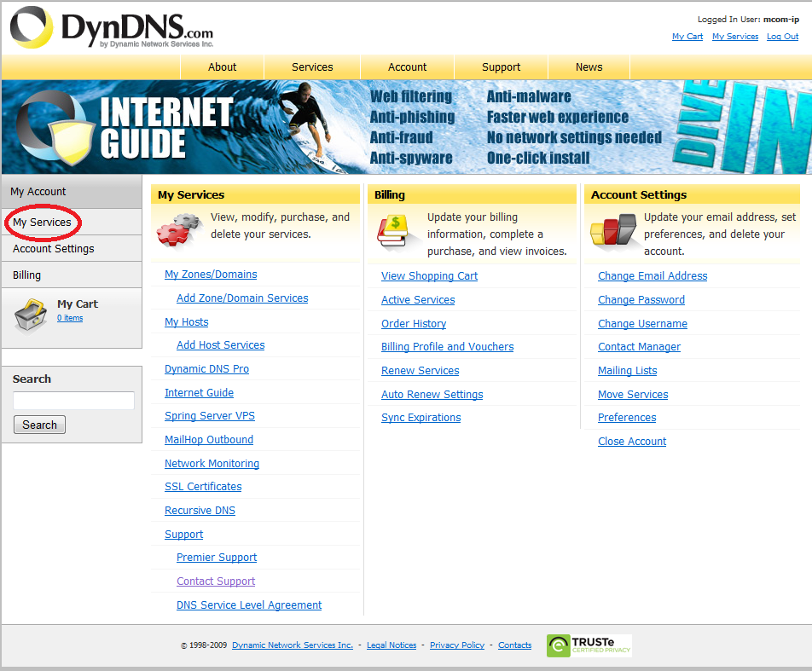Open Billing Profile and Vouchers
This screenshot has width=812, height=671.
click(448, 347)
